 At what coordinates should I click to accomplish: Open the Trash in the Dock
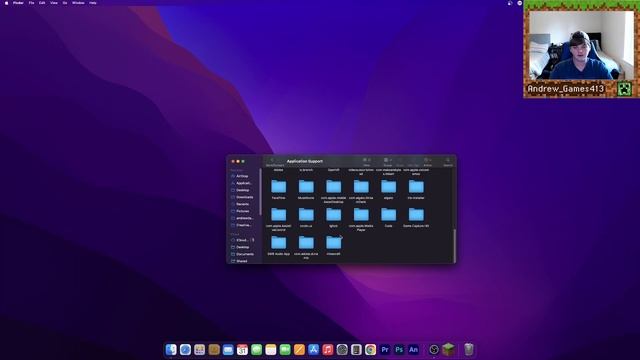pos(469,349)
